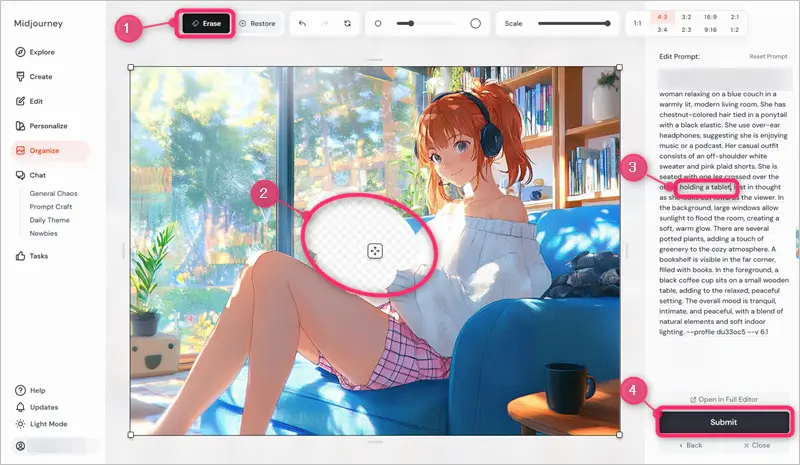Click the move handle inside the erased area
This screenshot has height=465, width=800.
click(x=374, y=250)
